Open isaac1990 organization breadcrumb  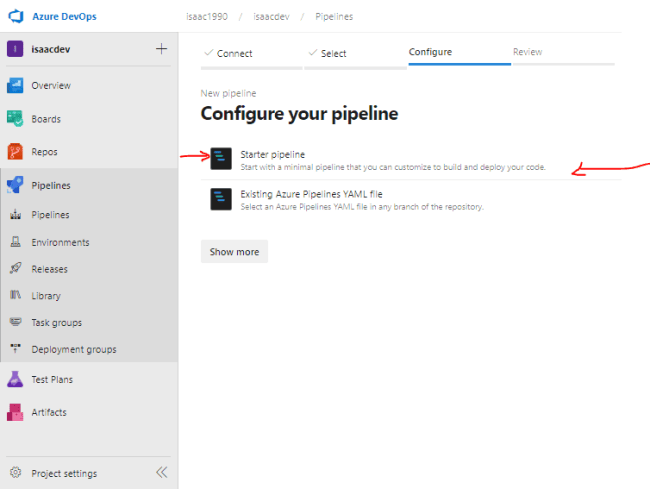(x=207, y=17)
